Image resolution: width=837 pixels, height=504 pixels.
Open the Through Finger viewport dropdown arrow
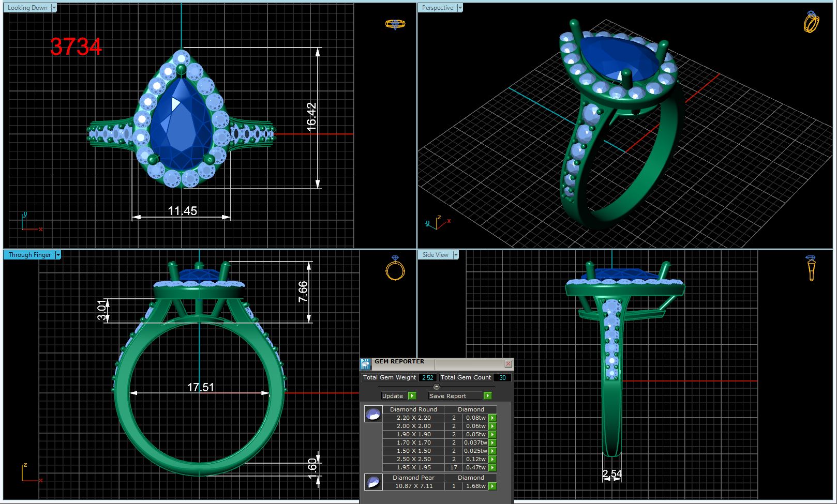click(58, 255)
